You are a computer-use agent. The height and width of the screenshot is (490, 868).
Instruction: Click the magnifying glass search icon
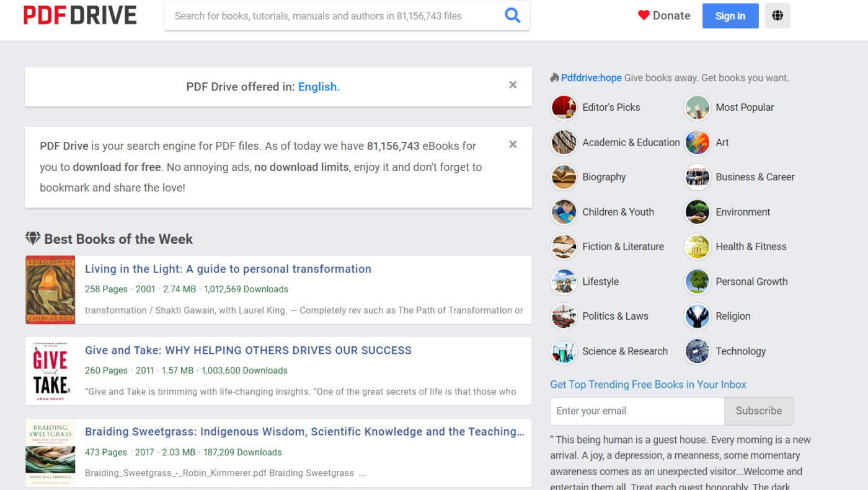tap(513, 15)
